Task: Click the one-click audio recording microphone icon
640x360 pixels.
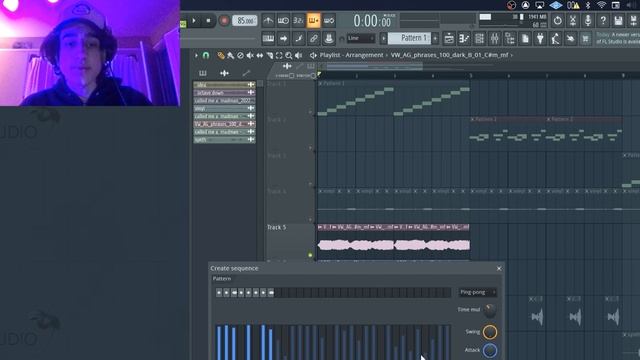Action: click(588, 20)
